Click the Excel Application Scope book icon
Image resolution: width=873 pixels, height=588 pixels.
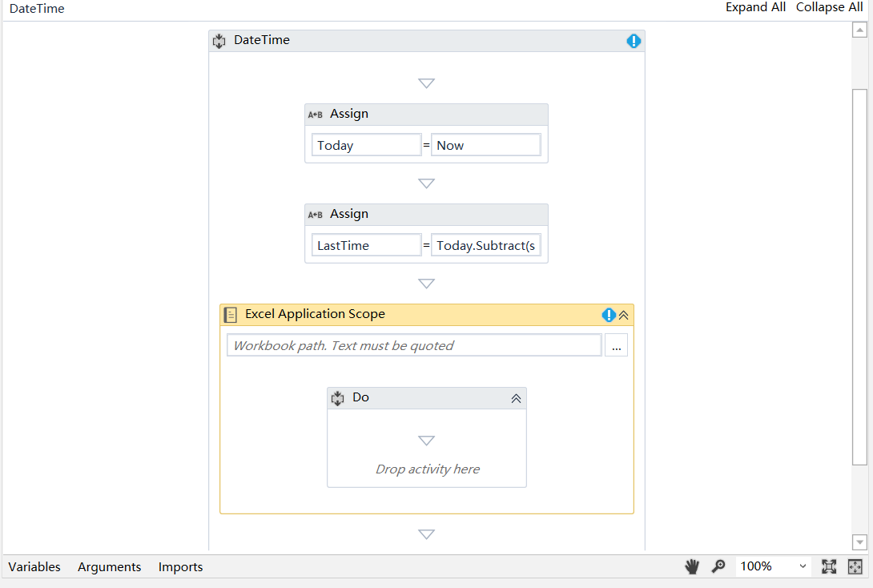point(231,315)
